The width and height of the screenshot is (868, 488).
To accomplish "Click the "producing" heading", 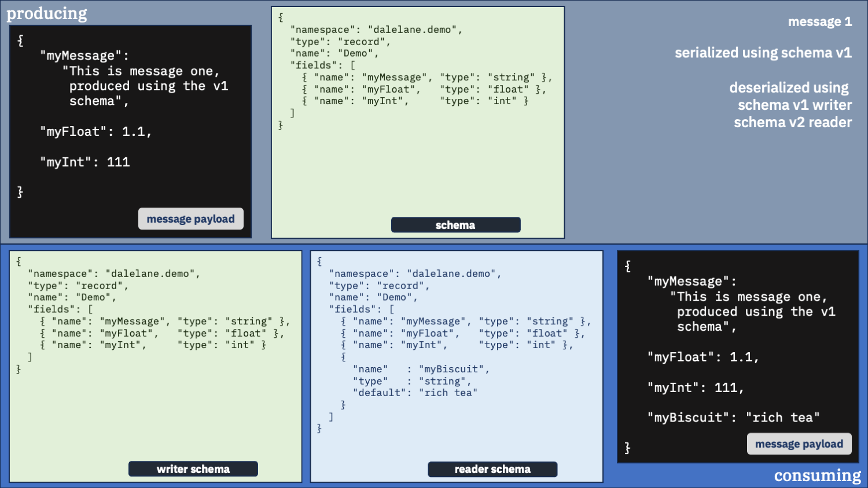I will point(47,13).
